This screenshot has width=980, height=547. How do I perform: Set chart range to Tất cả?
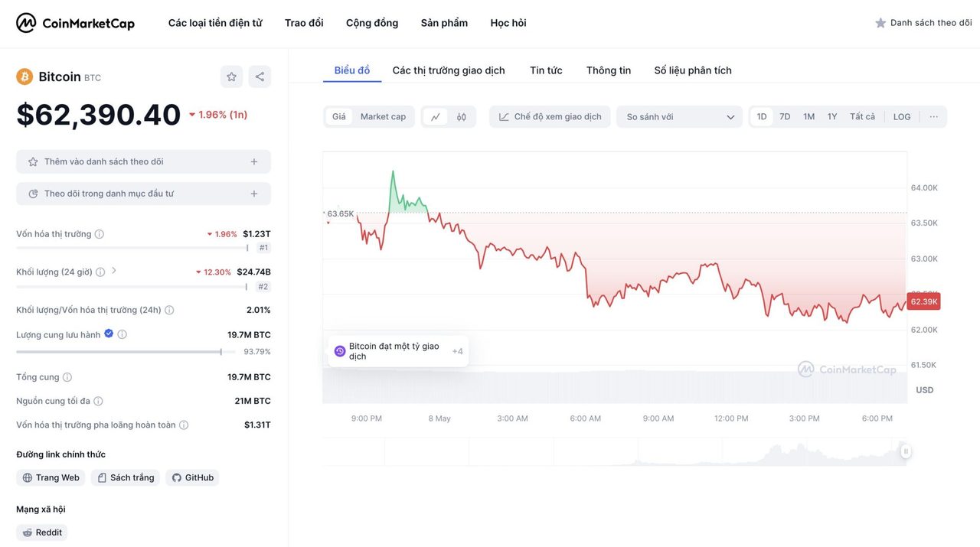862,117
